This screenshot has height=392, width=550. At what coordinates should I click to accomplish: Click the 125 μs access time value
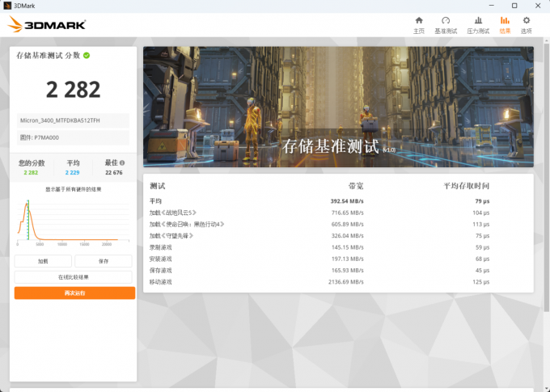481,282
